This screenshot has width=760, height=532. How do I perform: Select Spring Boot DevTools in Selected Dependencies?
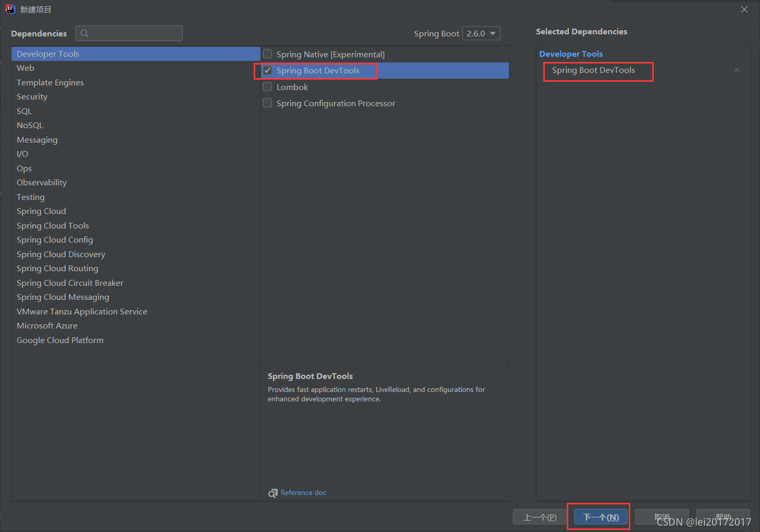(x=593, y=70)
